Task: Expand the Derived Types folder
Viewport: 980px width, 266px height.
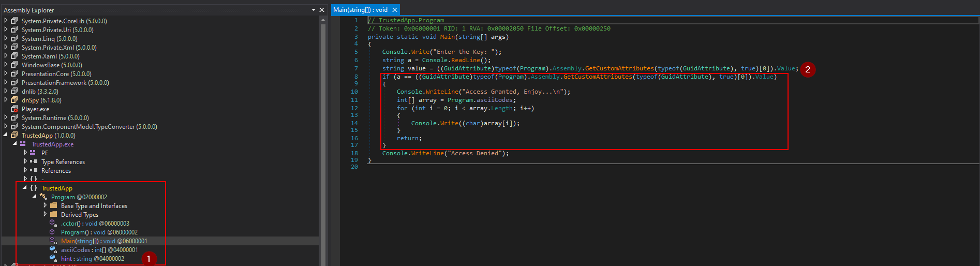Action: 45,214
